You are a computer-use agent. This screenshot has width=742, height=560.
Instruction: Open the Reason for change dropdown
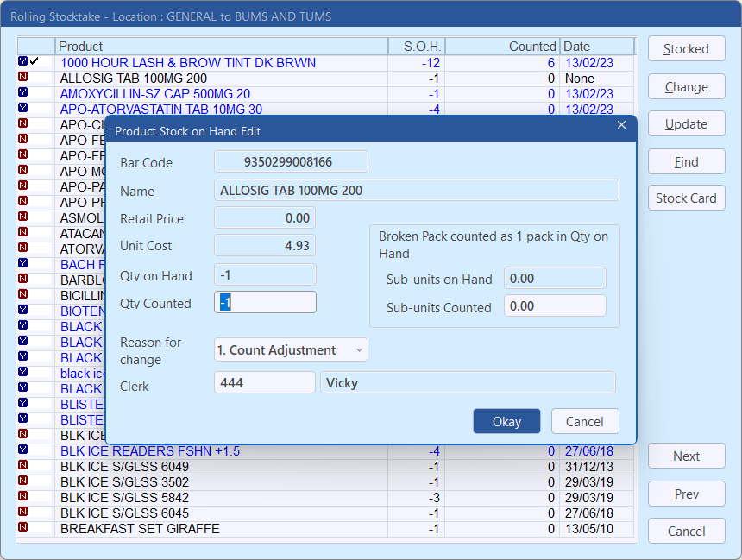291,350
